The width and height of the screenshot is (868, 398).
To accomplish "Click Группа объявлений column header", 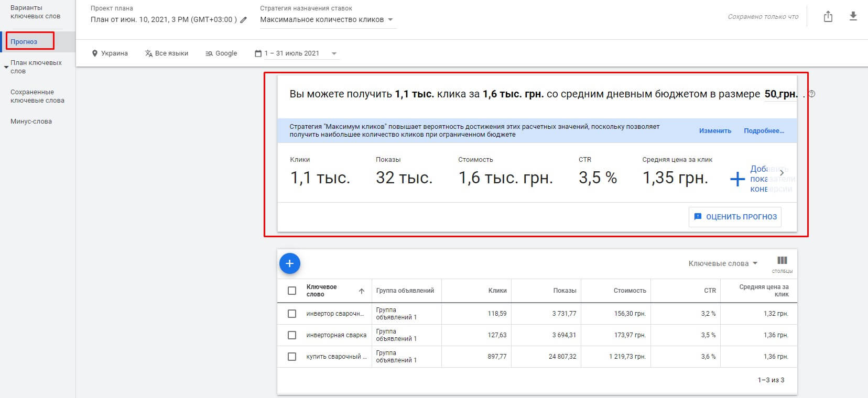I will click(405, 291).
